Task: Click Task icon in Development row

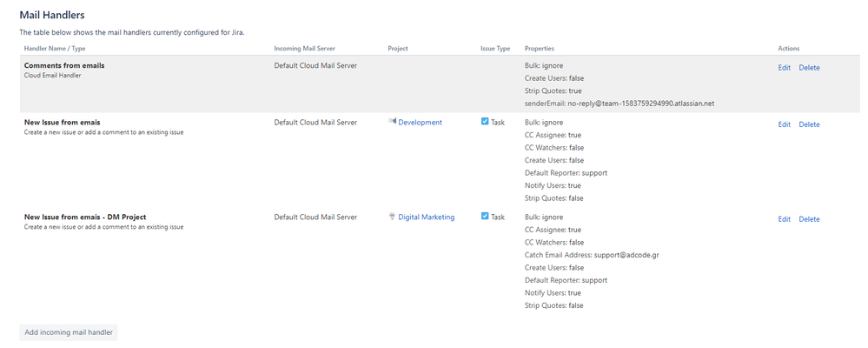Action: (485, 122)
